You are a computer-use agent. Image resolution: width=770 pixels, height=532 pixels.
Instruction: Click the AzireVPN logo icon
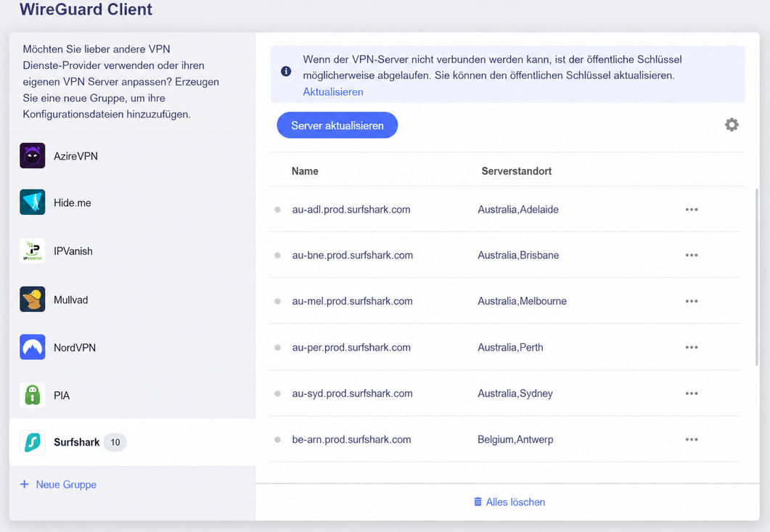[x=33, y=156]
